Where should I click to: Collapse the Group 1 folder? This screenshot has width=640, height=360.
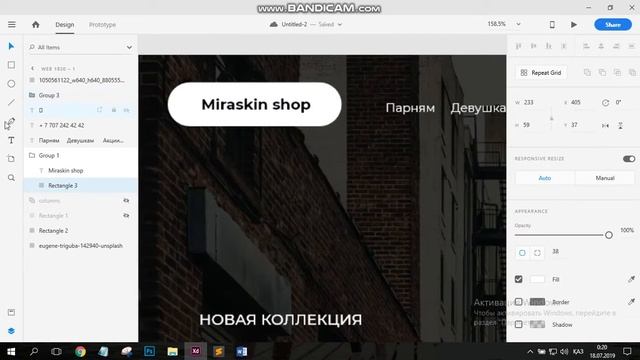tap(32, 156)
